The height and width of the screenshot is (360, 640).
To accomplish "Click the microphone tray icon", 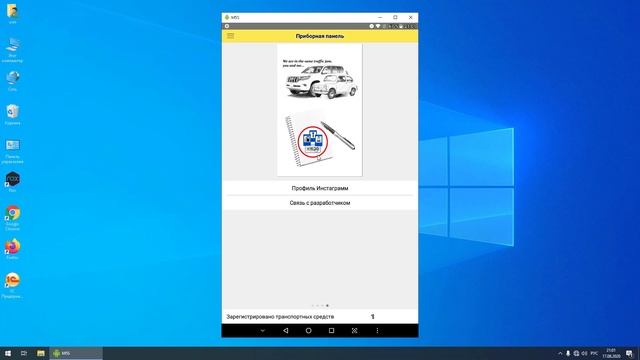I will [568, 353].
